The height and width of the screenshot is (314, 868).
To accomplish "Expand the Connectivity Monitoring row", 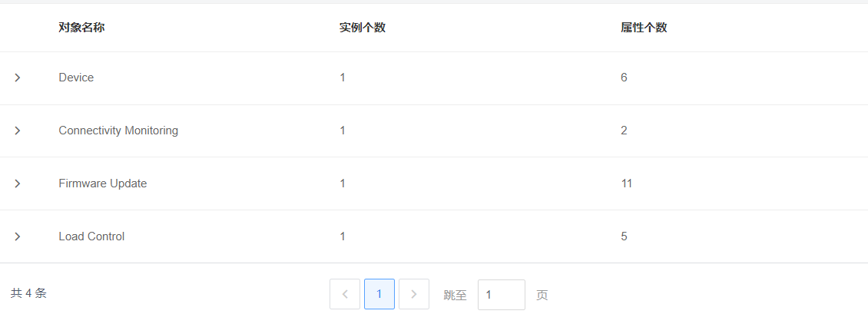I will pyautogui.click(x=17, y=131).
